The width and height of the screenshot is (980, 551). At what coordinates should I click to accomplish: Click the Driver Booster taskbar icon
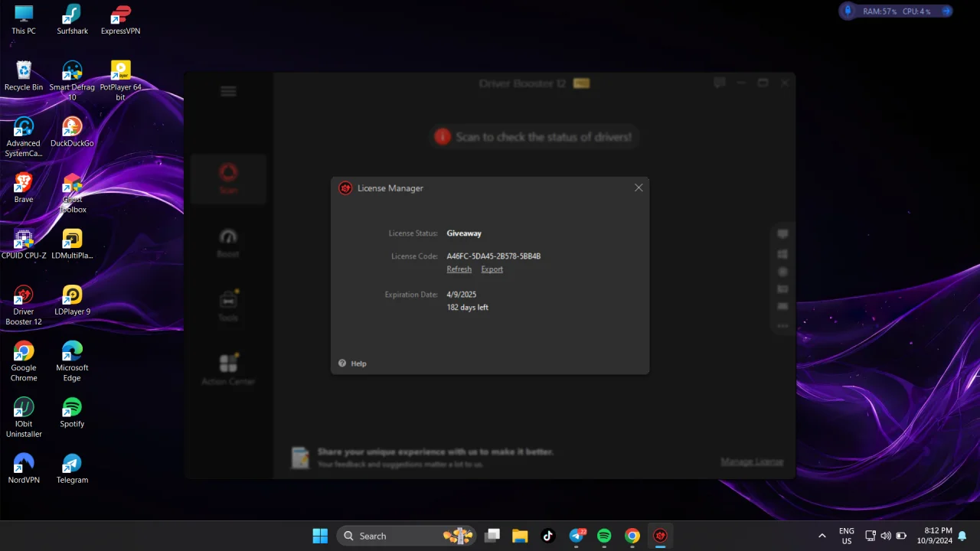(660, 536)
